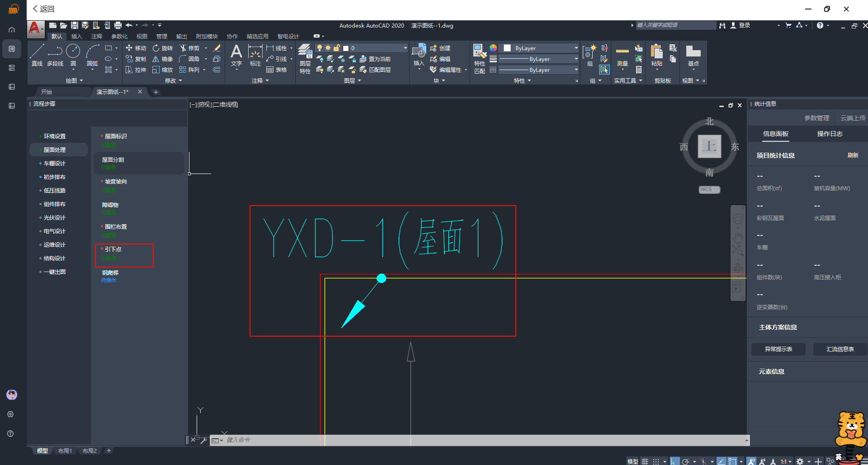868x465 pixels.
Task: Click the Move (移动) tool
Action: [x=136, y=48]
